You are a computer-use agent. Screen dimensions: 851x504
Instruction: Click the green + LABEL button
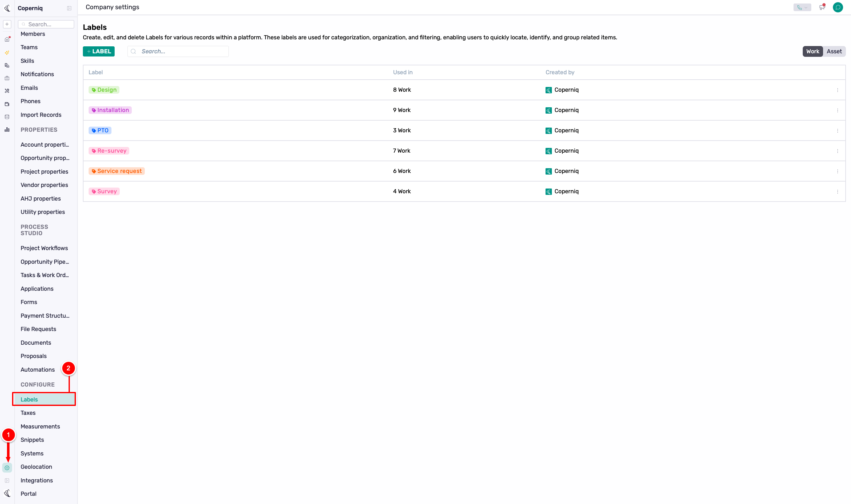point(98,51)
